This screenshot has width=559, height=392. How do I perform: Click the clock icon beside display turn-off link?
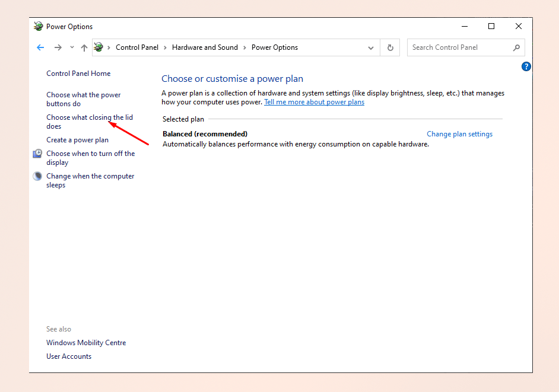click(x=37, y=154)
